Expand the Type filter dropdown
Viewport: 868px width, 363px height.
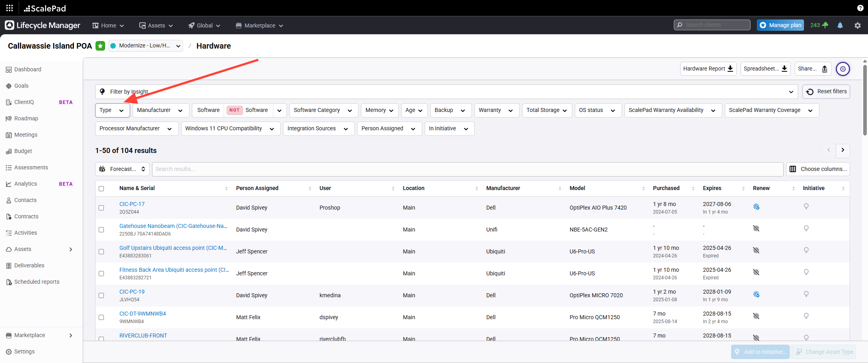[112, 110]
